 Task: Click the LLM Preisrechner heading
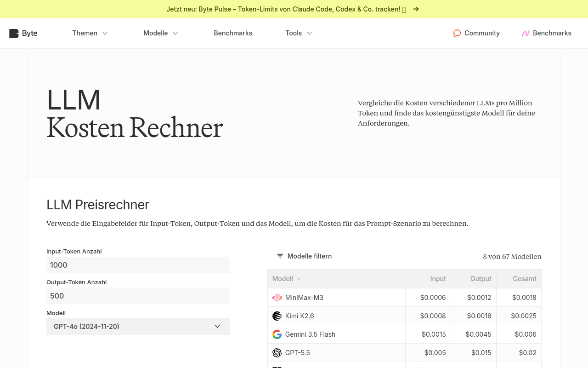tap(98, 205)
